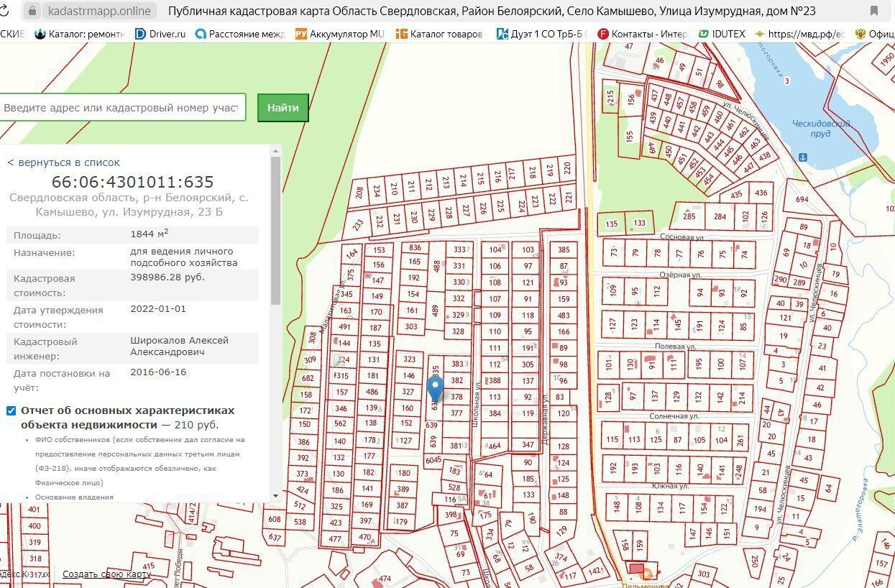Click the address or cadastral number search field
895x588 pixels.
click(x=121, y=108)
